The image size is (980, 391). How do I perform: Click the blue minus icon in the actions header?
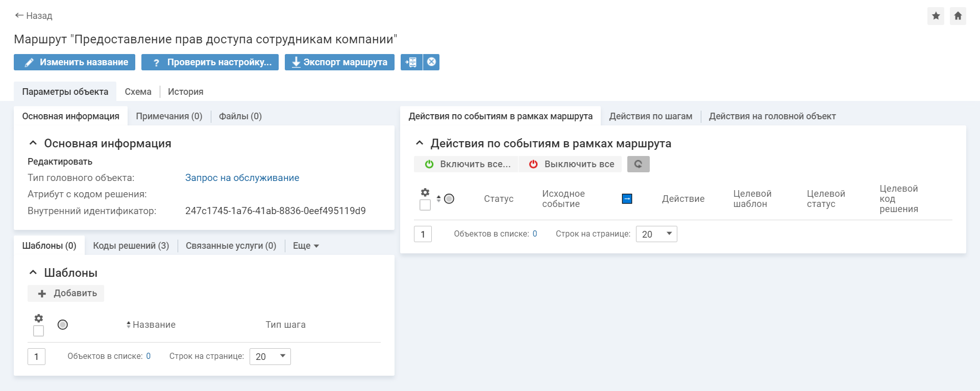(x=627, y=199)
